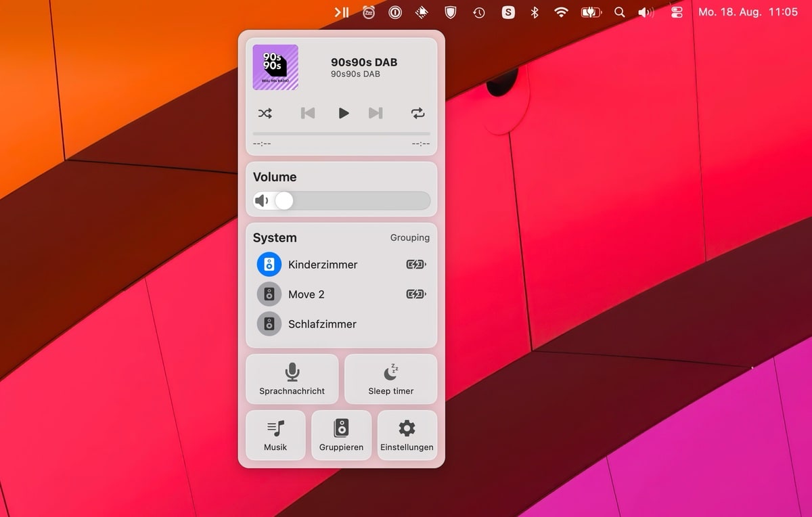812x517 pixels.
Task: Skip to the previous track
Action: [x=308, y=113]
